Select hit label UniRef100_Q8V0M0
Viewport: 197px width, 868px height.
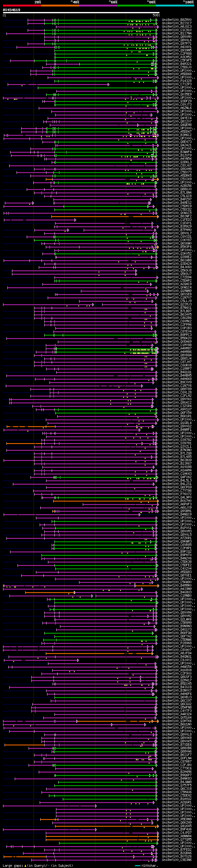click(x=176, y=37)
